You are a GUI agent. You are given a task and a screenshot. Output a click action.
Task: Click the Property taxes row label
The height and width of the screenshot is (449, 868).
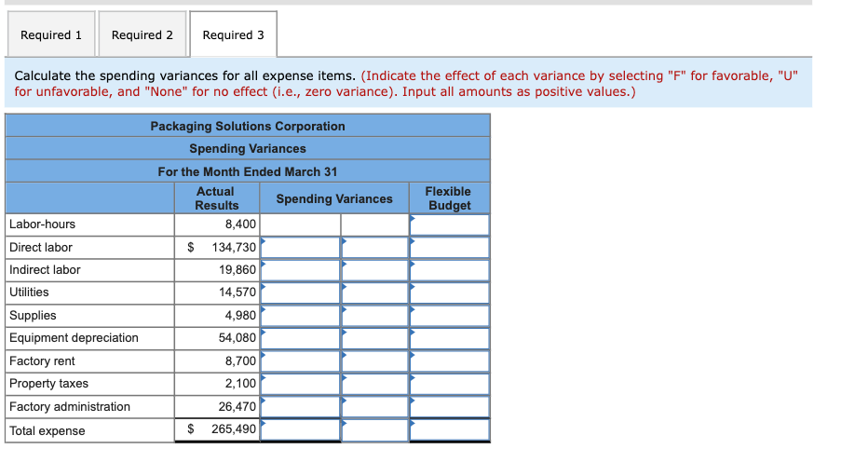(x=48, y=384)
